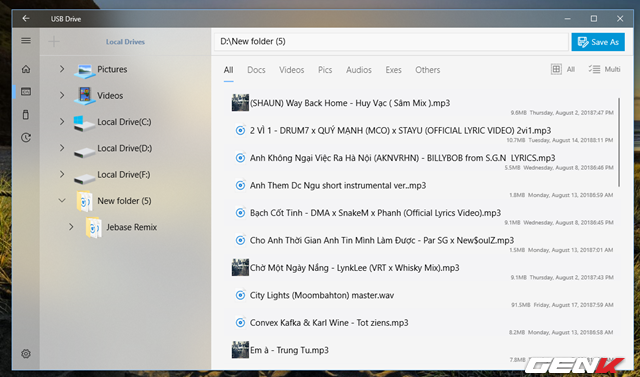640x377 pixels.
Task: Select (SHAUN) Way Back Home mp3 file name
Action: tap(350, 103)
